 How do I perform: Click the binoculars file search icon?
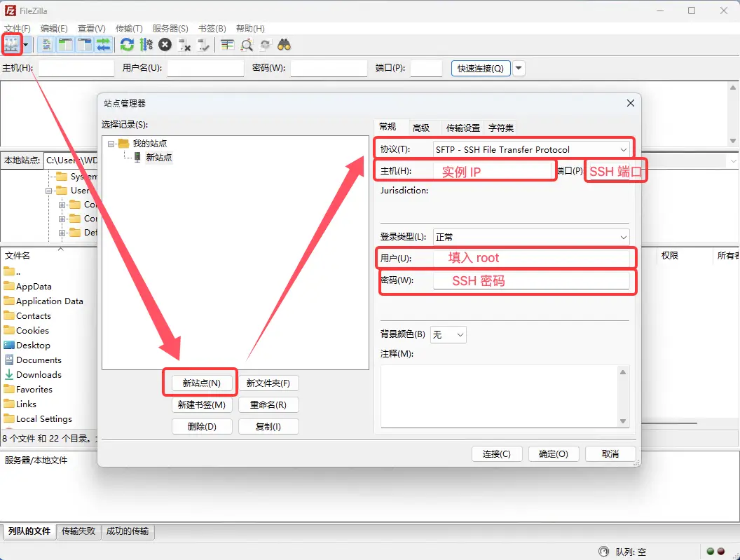tap(284, 45)
